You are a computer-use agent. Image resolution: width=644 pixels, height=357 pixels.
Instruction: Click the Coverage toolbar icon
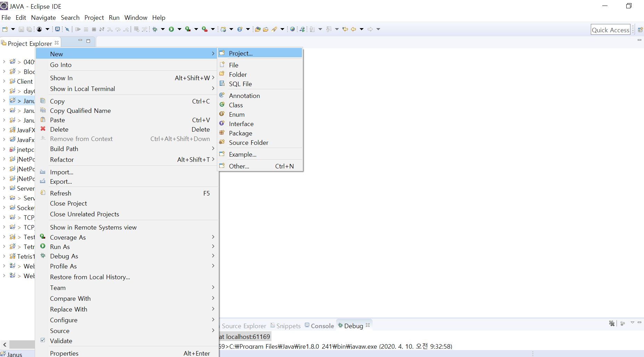(x=188, y=29)
